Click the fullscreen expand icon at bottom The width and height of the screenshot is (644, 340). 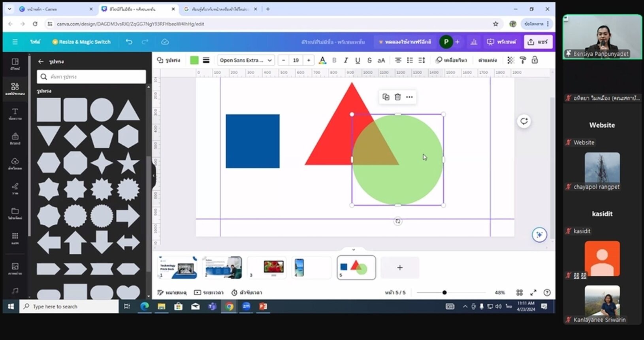(533, 293)
